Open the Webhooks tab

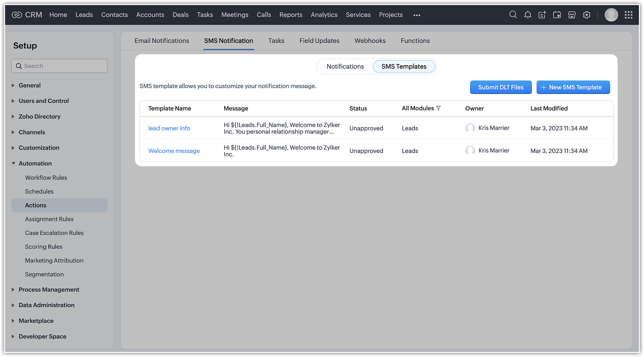370,41
